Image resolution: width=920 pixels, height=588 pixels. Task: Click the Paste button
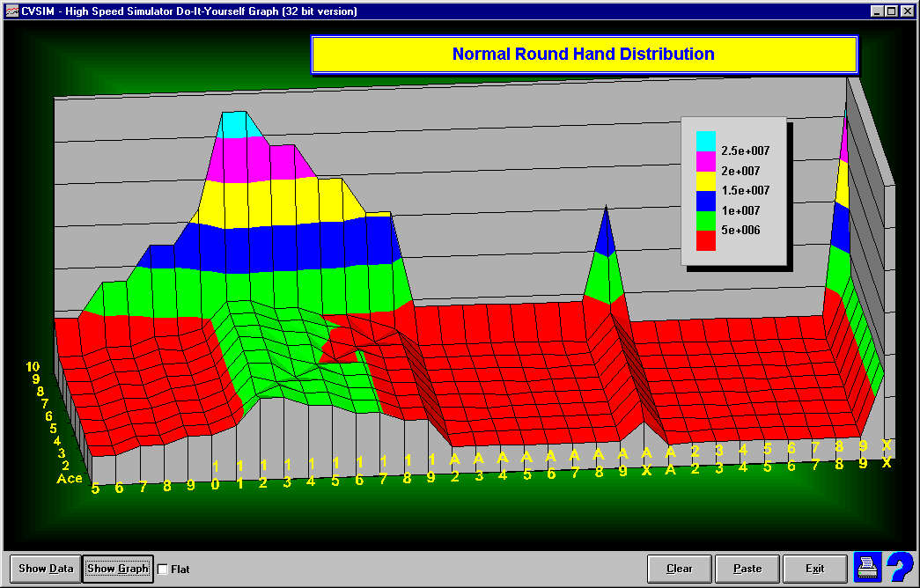747,569
